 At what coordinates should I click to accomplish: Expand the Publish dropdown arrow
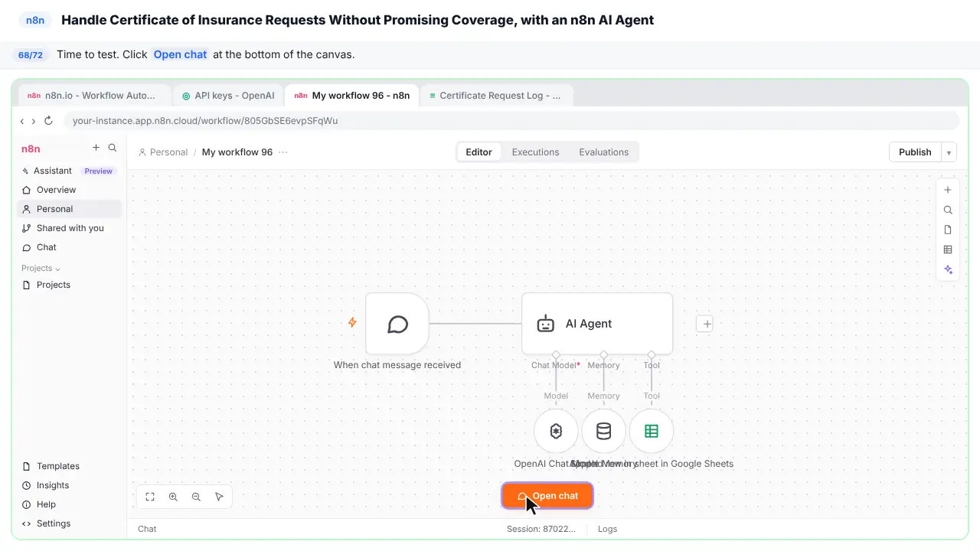[x=949, y=152]
